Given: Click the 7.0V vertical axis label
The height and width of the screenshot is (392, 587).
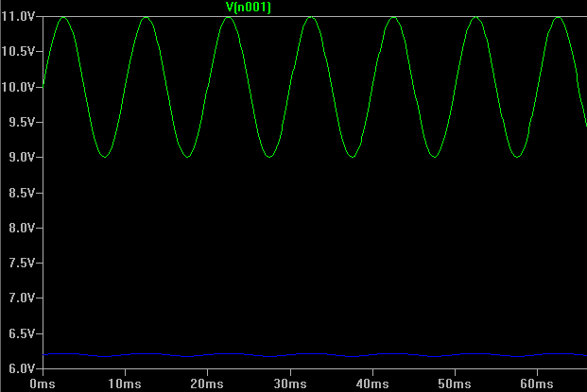Looking at the screenshot, I should coord(21,298).
